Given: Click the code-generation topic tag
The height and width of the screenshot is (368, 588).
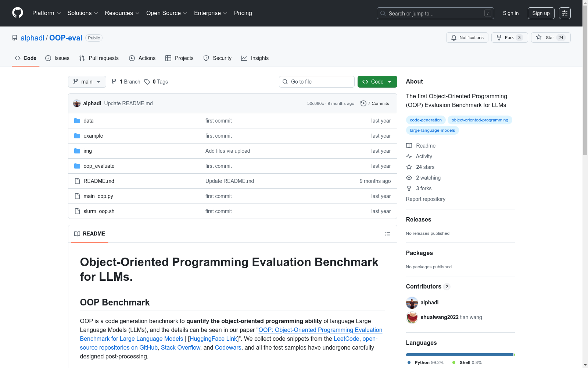Looking at the screenshot, I should (426, 120).
